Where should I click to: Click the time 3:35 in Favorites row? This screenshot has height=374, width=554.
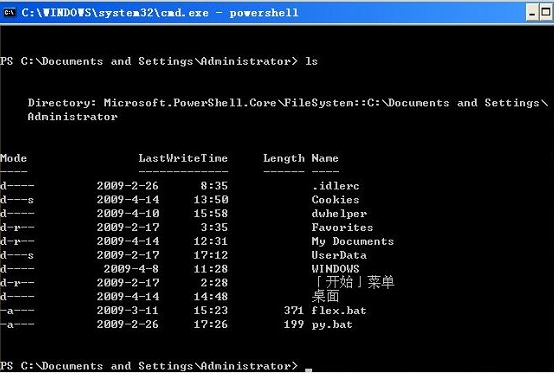coord(214,227)
